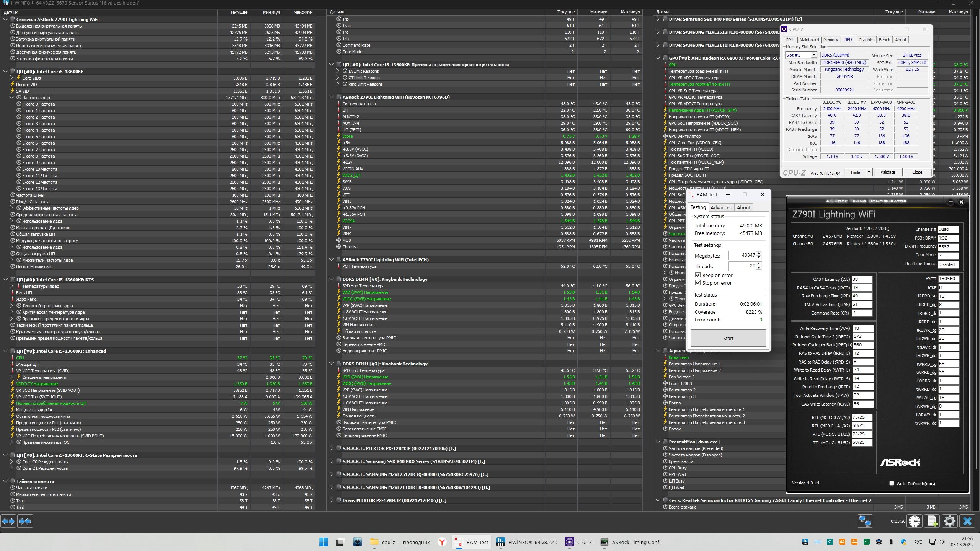Increase the Threads value with the up spinner arrow

coord(759,264)
